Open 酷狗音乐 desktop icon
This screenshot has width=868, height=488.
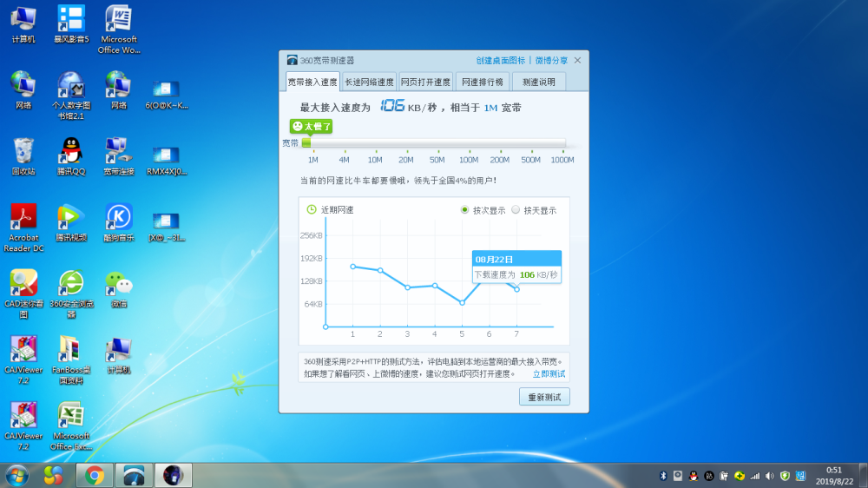118,222
